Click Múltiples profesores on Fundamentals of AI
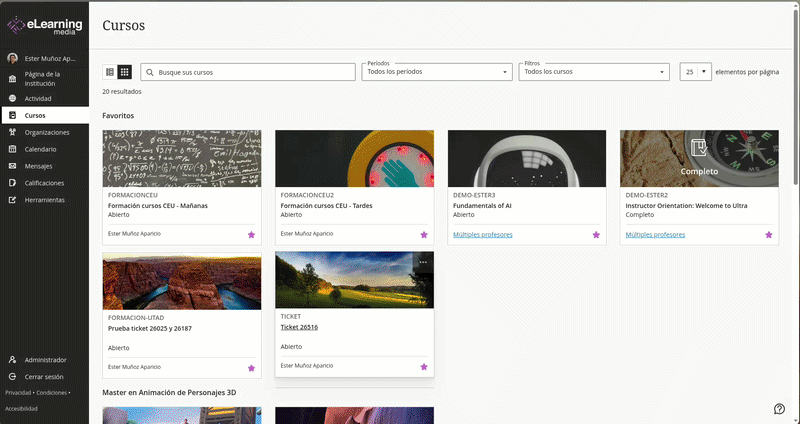This screenshot has width=800, height=424. 483,235
